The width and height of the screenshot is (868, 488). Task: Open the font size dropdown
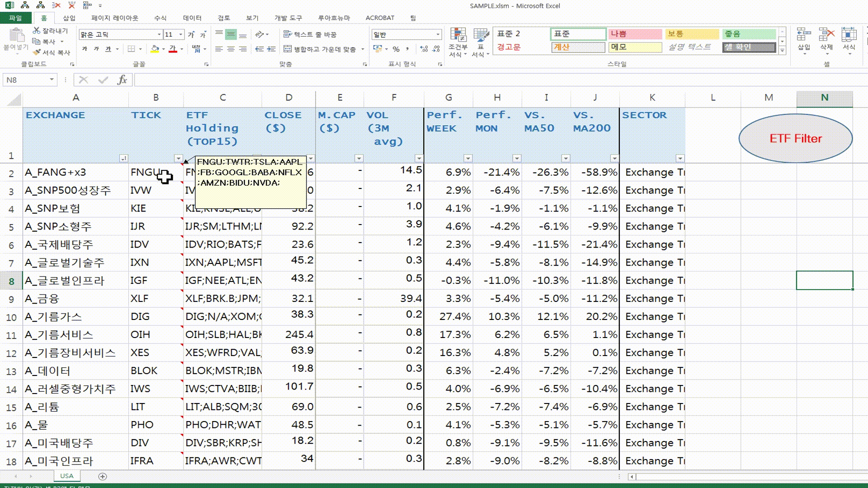pyautogui.click(x=180, y=34)
